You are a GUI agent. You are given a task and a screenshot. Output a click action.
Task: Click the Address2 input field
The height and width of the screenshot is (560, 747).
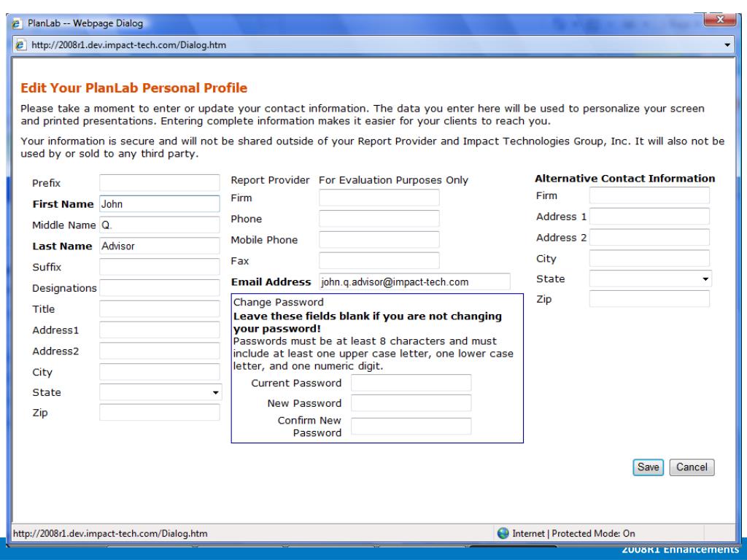tap(160, 351)
